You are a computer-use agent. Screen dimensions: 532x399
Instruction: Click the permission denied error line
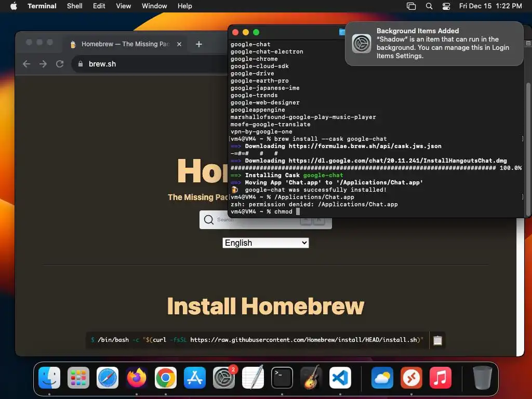(314, 204)
